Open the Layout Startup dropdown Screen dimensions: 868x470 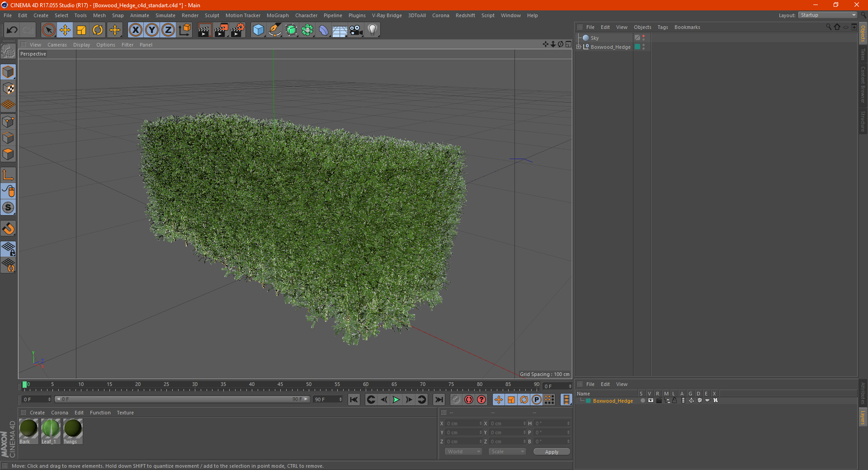pyautogui.click(x=828, y=15)
